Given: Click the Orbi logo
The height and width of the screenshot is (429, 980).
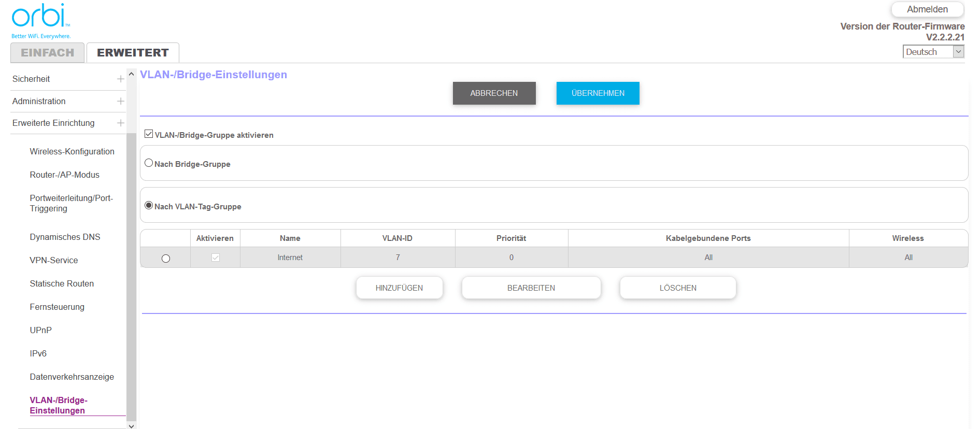Looking at the screenshot, I should coord(41,21).
